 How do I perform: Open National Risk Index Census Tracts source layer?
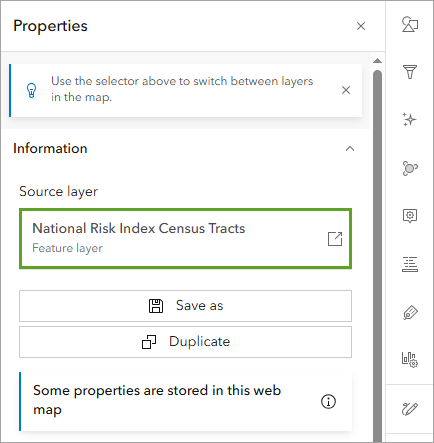tap(185, 238)
